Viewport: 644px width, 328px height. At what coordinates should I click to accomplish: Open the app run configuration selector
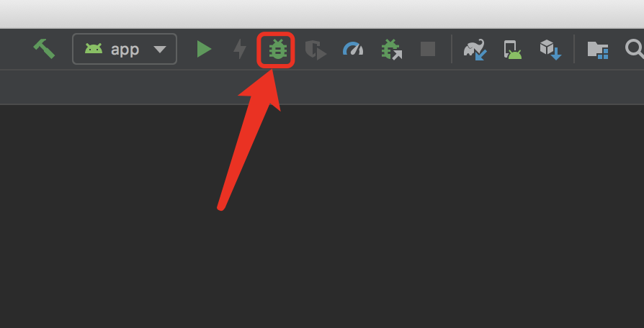(125, 49)
